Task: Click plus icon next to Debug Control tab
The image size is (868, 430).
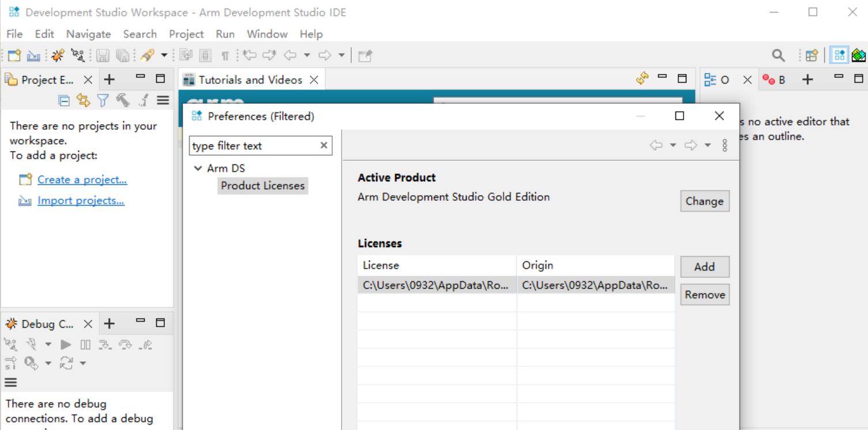Action: pyautogui.click(x=109, y=324)
